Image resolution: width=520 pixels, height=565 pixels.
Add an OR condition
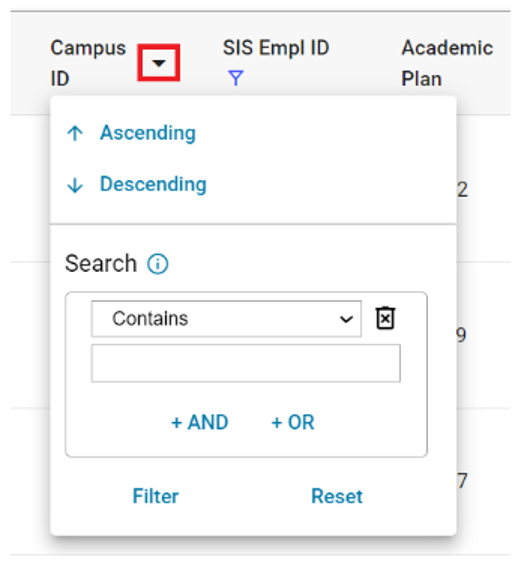[x=293, y=422]
